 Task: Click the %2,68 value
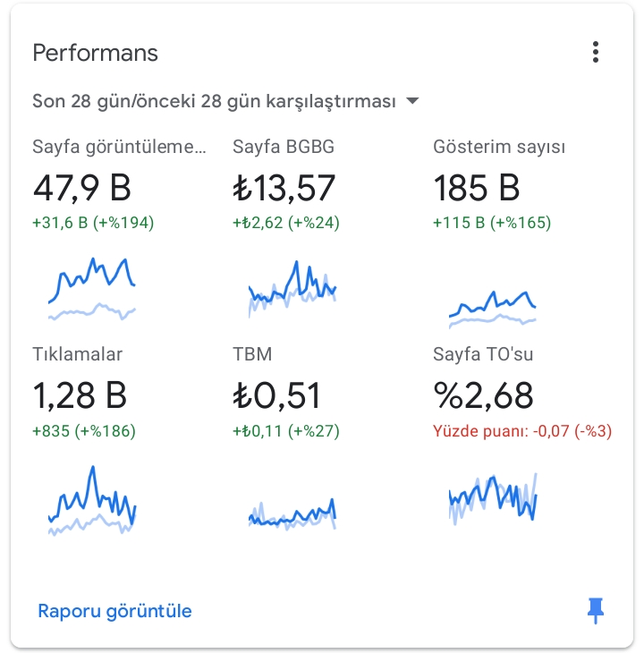(483, 395)
